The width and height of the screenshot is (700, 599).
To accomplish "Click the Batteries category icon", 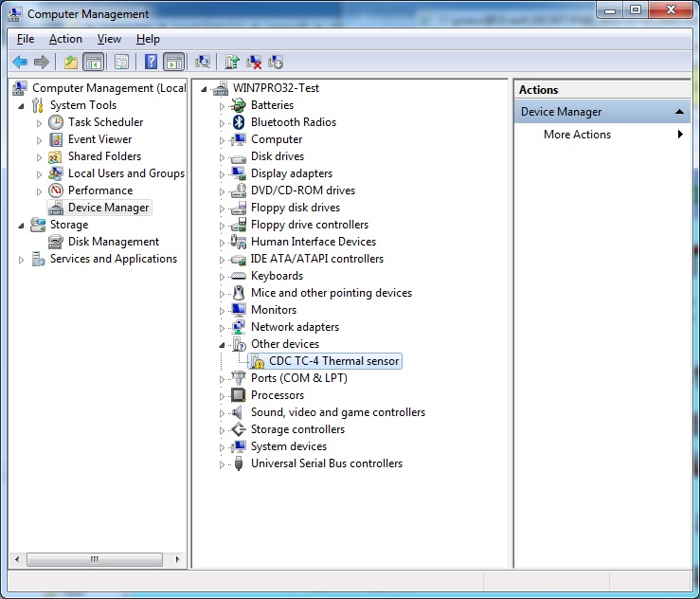I will click(x=239, y=105).
